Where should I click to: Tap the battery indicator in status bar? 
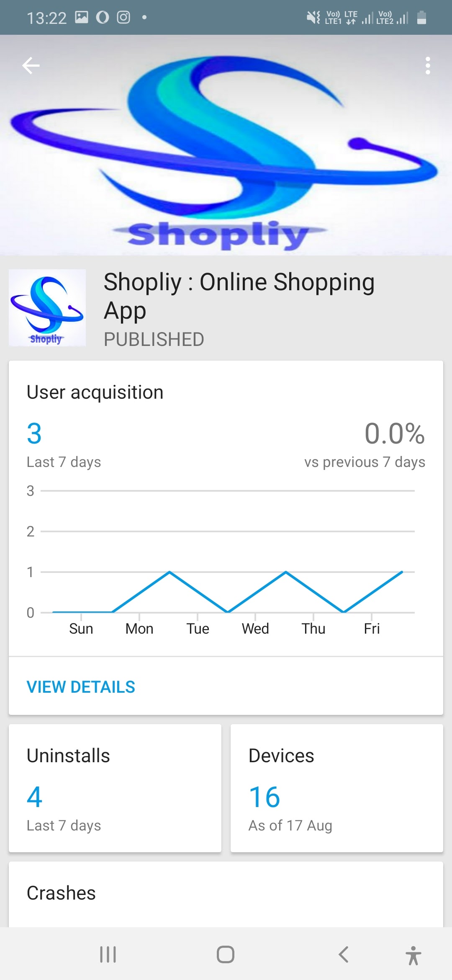(x=421, y=18)
